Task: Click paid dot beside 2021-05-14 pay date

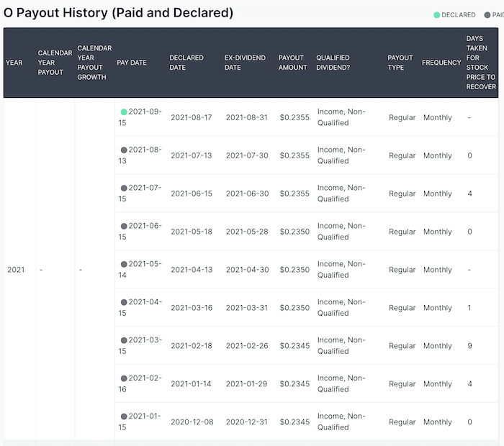Action: point(124,264)
